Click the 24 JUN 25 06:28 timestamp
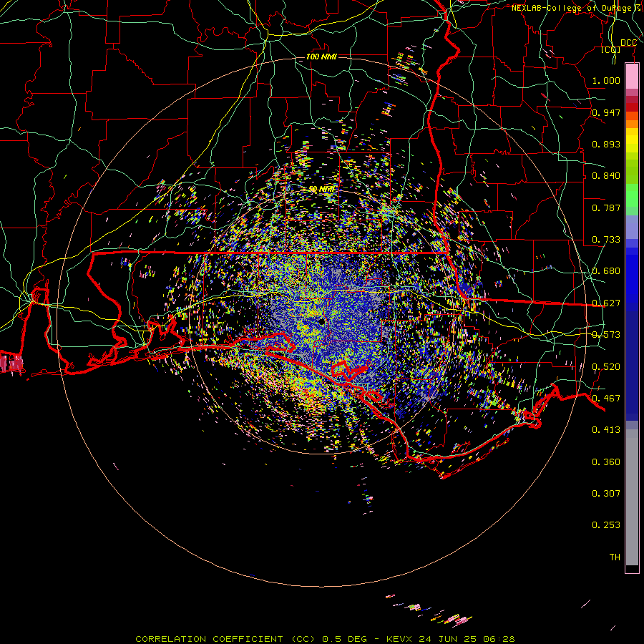Screen dimensions: 644x644 (x=467, y=639)
